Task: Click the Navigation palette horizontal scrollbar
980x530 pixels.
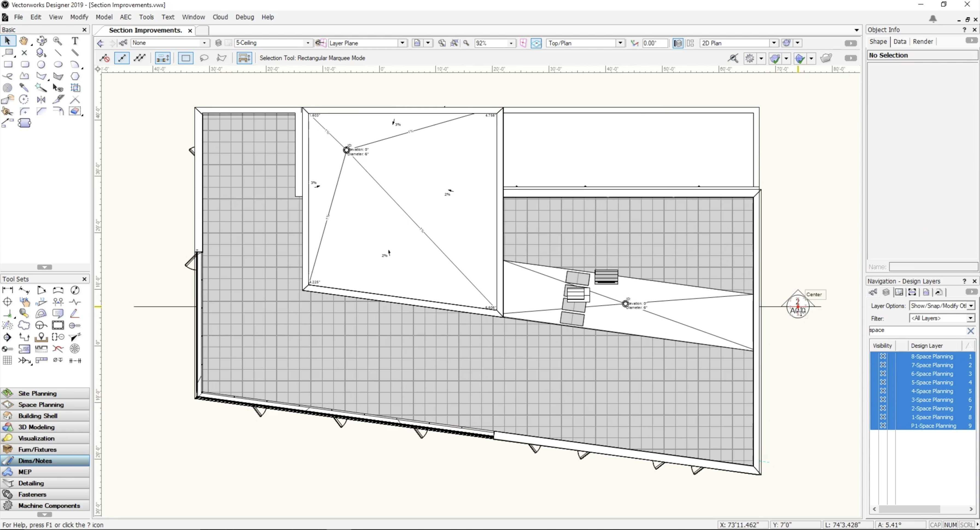Action: [909, 509]
